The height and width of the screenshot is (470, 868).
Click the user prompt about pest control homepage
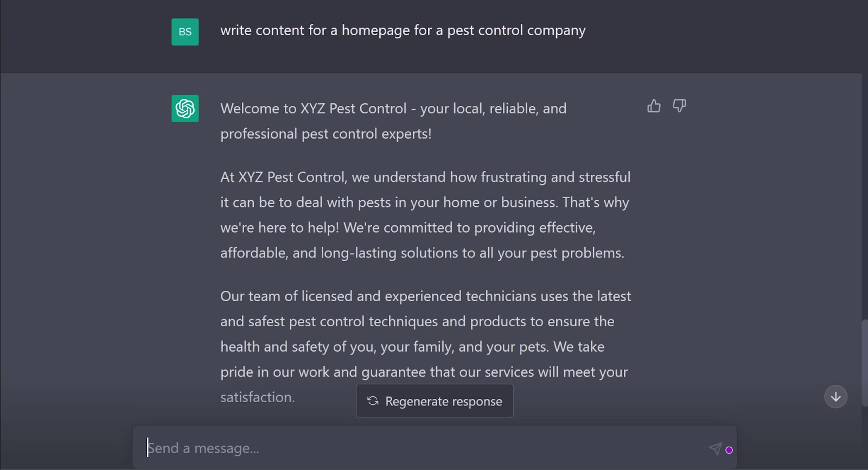[403, 30]
